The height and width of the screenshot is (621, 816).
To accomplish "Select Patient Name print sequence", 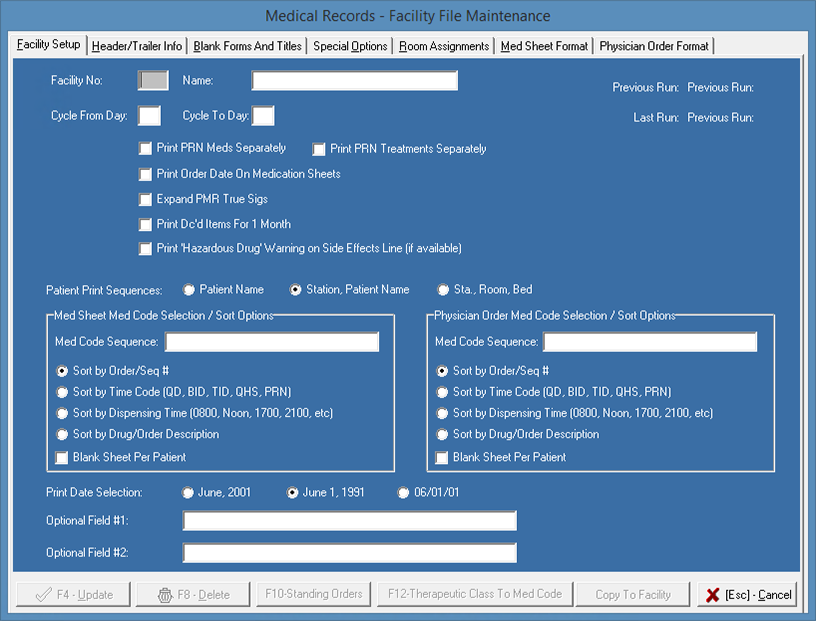I will (189, 290).
